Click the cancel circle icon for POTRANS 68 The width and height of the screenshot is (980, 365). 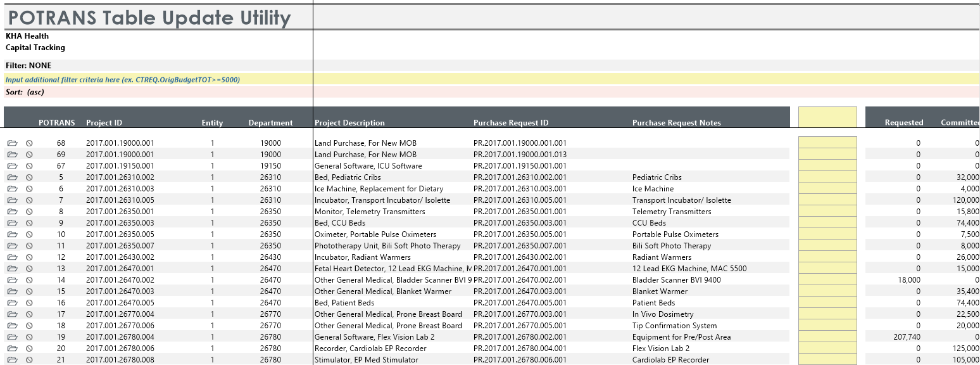(x=29, y=143)
